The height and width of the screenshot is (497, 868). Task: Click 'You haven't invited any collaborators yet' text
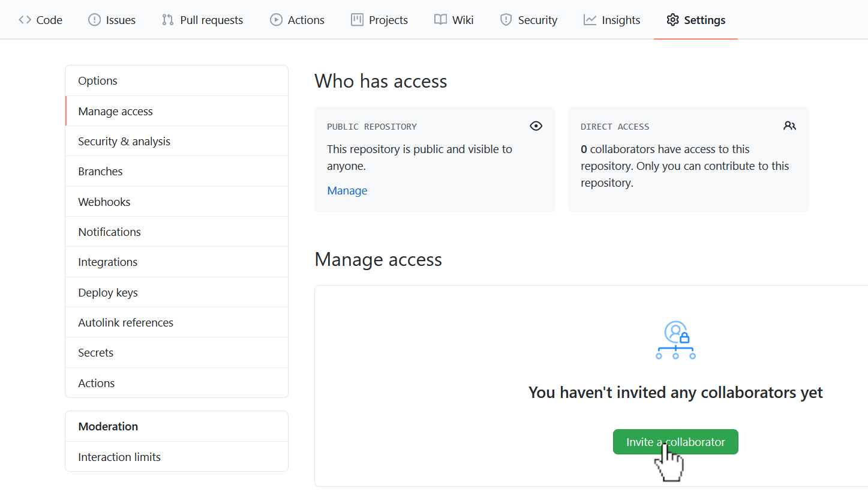tap(675, 393)
